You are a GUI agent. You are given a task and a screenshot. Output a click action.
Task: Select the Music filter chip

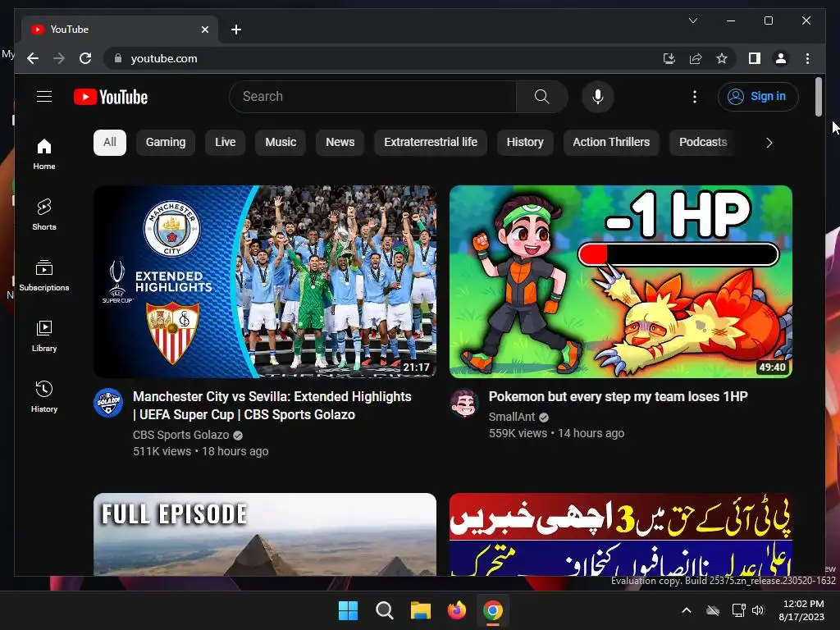281,143
